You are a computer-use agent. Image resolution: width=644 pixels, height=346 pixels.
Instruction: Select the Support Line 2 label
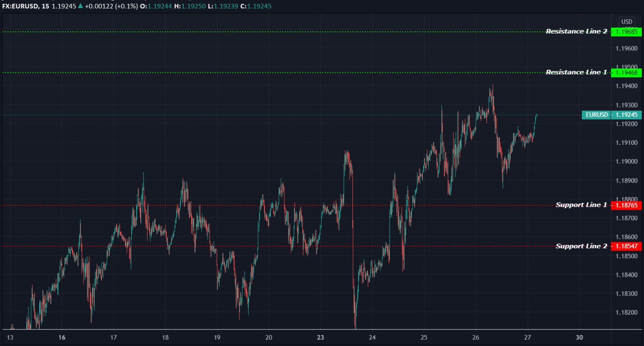click(581, 246)
